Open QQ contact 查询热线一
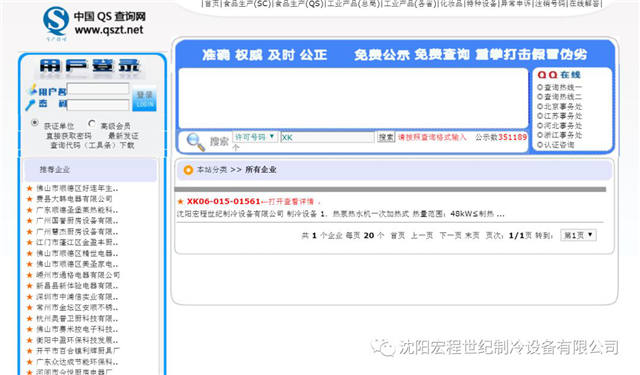640x375 pixels. pyautogui.click(x=563, y=87)
